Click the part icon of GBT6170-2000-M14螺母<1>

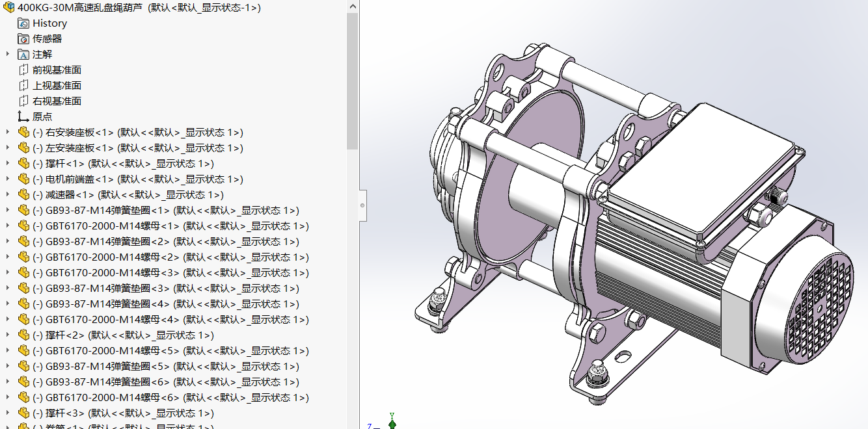point(24,226)
